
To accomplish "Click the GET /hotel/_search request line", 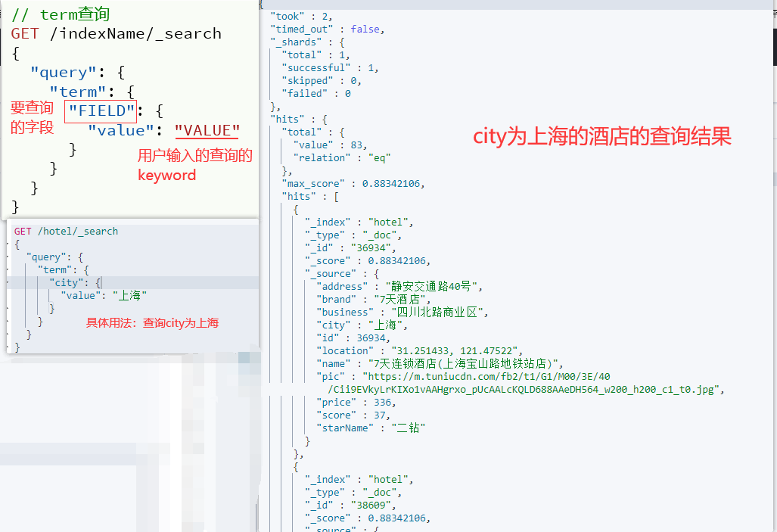I will pyautogui.click(x=66, y=231).
